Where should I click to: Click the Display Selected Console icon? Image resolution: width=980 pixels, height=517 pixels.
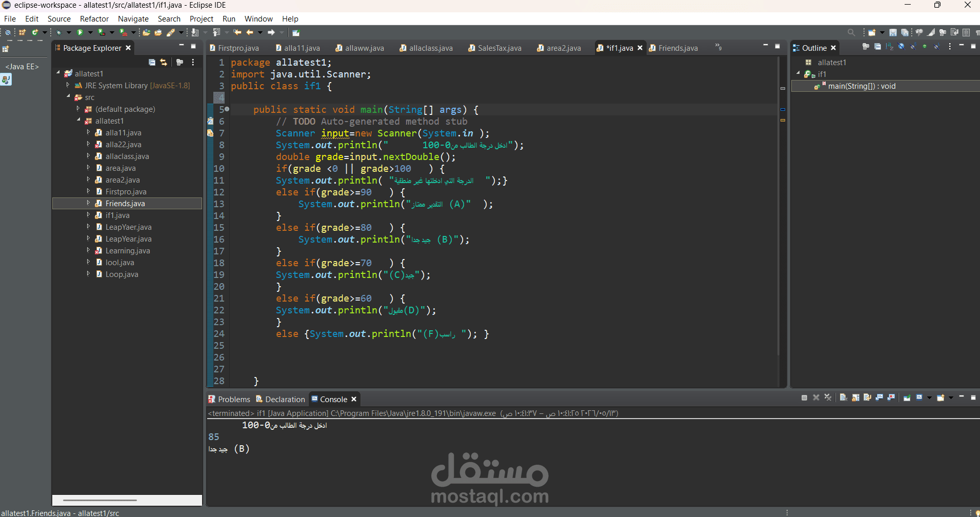point(919,397)
